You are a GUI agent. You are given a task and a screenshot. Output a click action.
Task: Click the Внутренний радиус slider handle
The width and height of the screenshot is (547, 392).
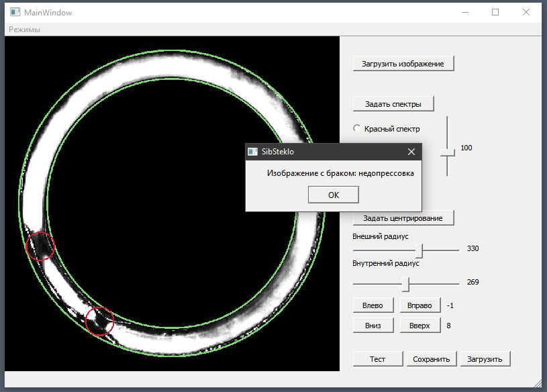[x=405, y=284]
